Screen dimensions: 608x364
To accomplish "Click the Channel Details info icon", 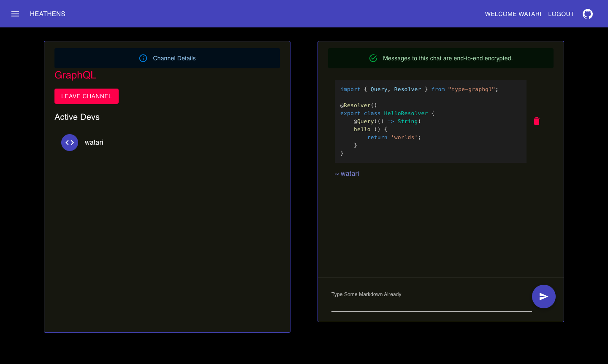I will coord(143,58).
